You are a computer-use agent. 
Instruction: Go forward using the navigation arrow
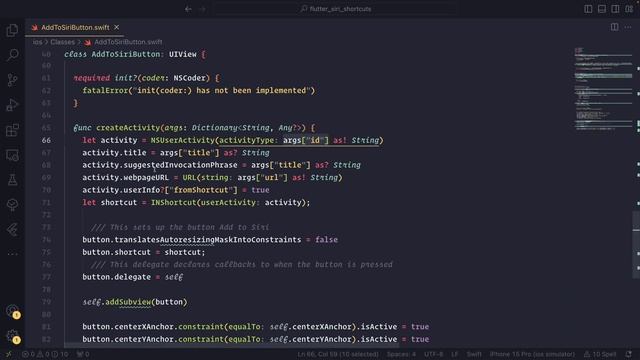coord(202,9)
